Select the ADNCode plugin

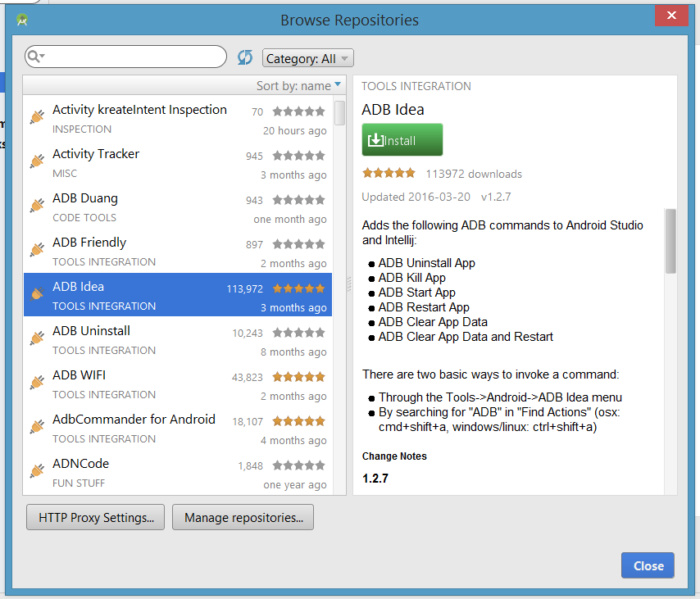178,472
